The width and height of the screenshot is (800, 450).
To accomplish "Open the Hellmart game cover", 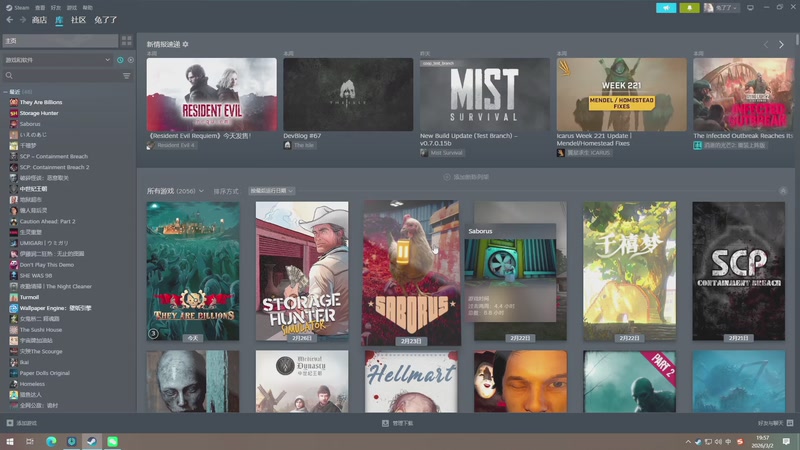I will (x=411, y=381).
